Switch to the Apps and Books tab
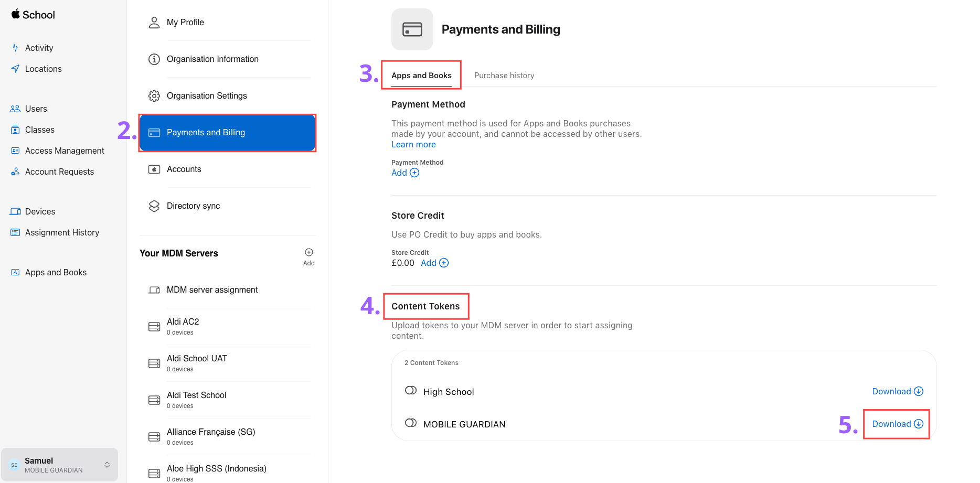 click(421, 76)
